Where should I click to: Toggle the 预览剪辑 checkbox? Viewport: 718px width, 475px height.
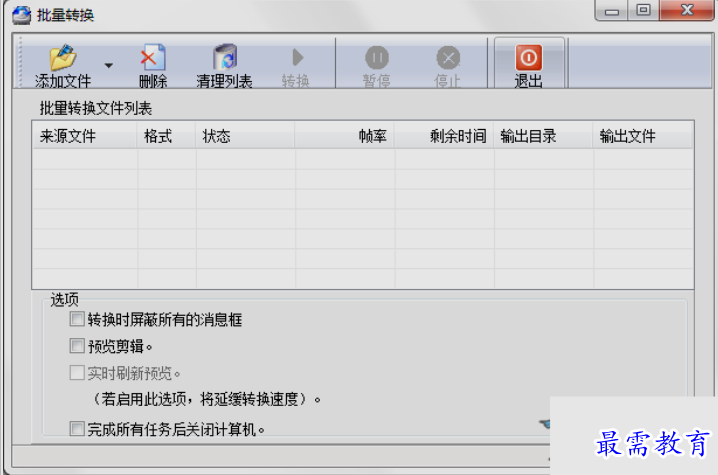[x=77, y=345]
